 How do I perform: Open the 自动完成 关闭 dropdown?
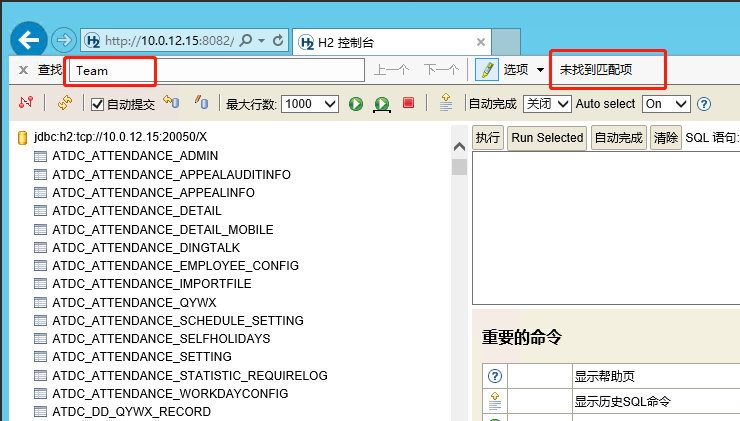pos(547,104)
